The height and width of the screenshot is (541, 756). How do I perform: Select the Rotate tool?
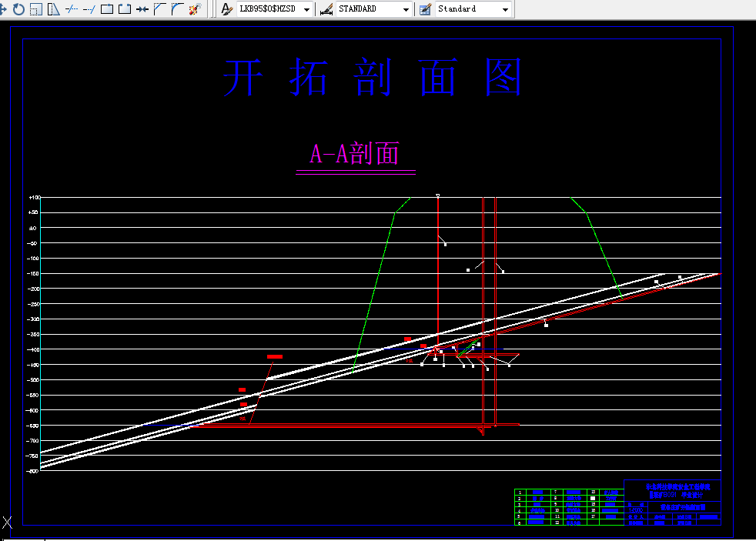(18, 8)
